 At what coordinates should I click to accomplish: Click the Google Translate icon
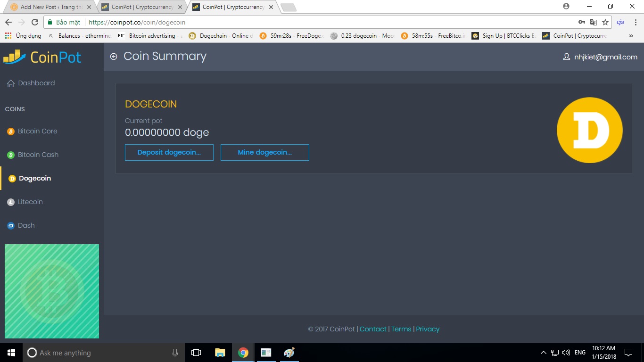coord(594,22)
